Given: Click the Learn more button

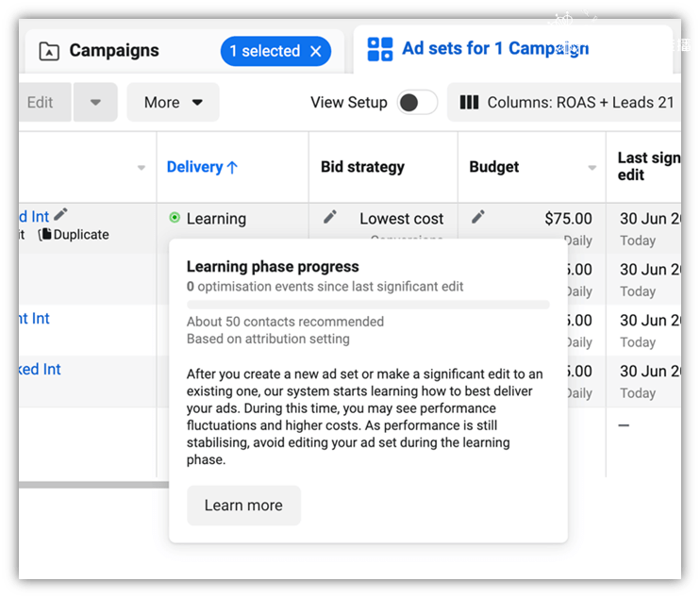Looking at the screenshot, I should point(243,506).
